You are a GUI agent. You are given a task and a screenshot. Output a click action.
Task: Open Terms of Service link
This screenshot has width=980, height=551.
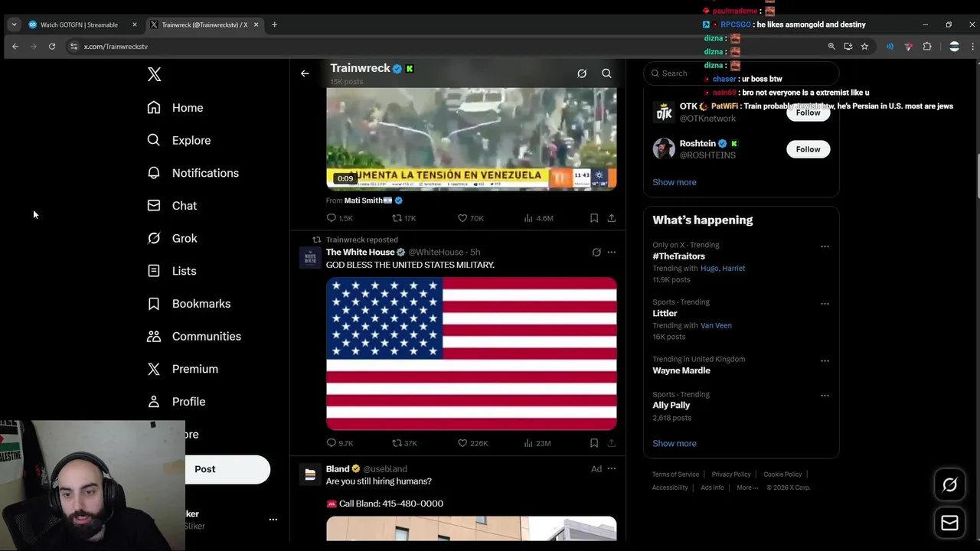pos(675,474)
